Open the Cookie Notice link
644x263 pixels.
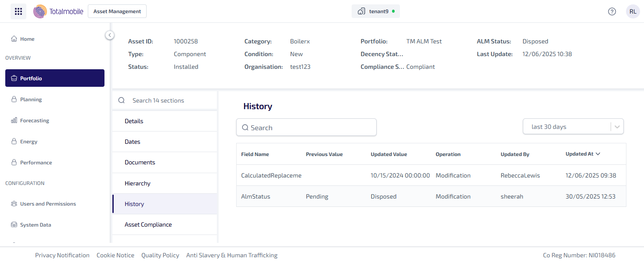(115, 255)
